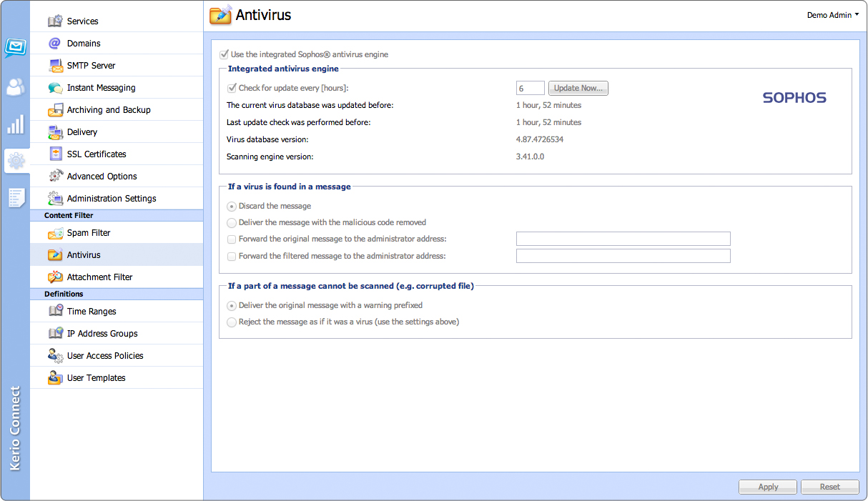Click the User Templates icon
The width and height of the screenshot is (868, 501).
[x=55, y=378]
